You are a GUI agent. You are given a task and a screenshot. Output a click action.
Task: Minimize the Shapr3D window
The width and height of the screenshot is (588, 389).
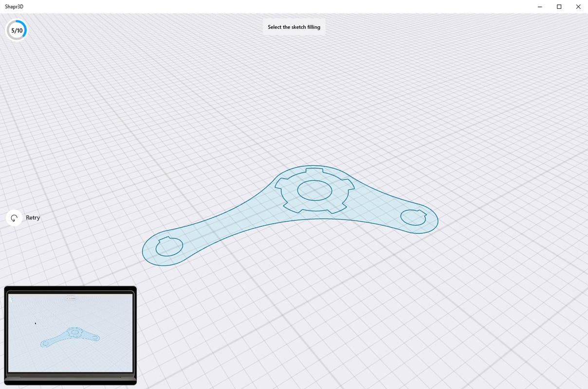pos(540,7)
